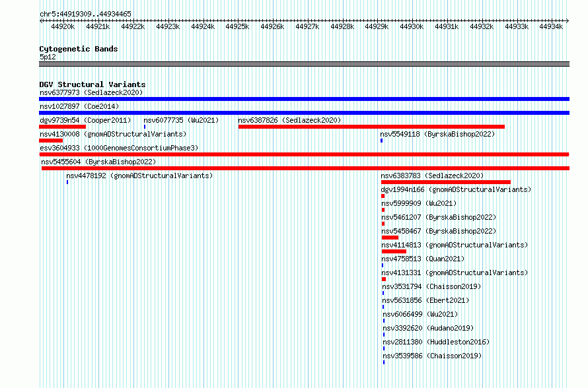The image size is (588, 388).
Task: Click nsv6383783 (Sedlazeck2020) label
Action: tap(432, 176)
